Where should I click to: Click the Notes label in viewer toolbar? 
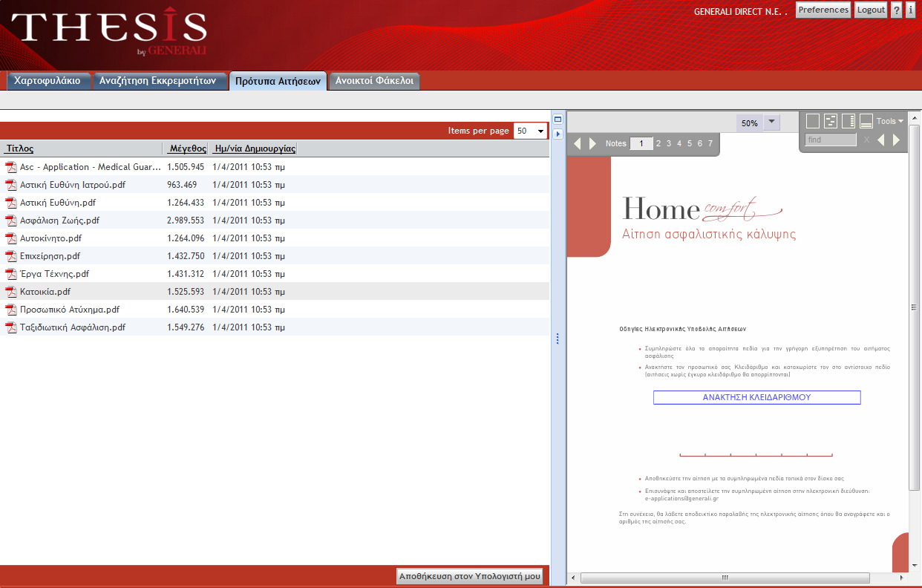pos(616,143)
